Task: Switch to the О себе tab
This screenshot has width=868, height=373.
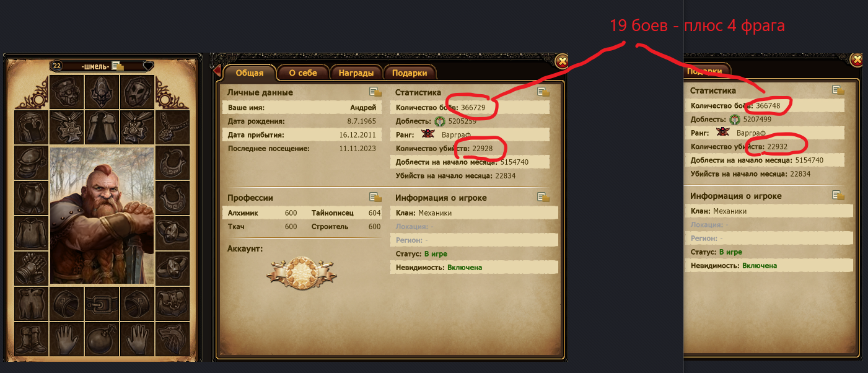Action: pos(303,72)
